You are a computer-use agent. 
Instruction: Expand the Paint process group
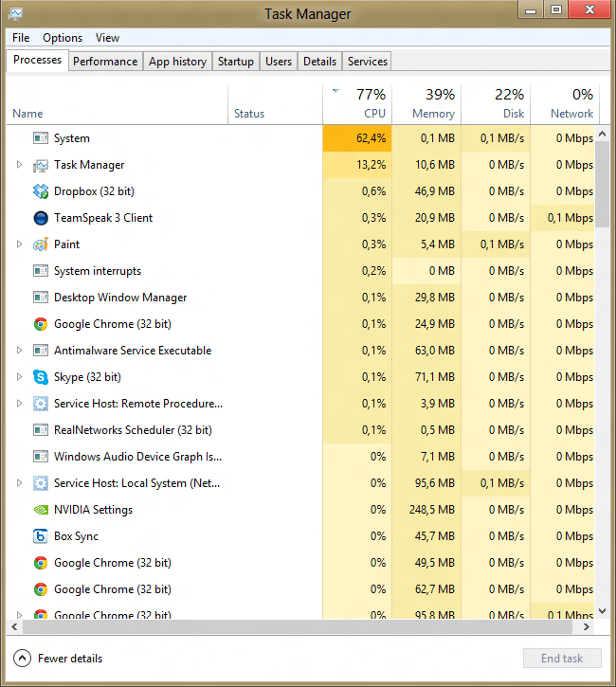pyautogui.click(x=19, y=244)
